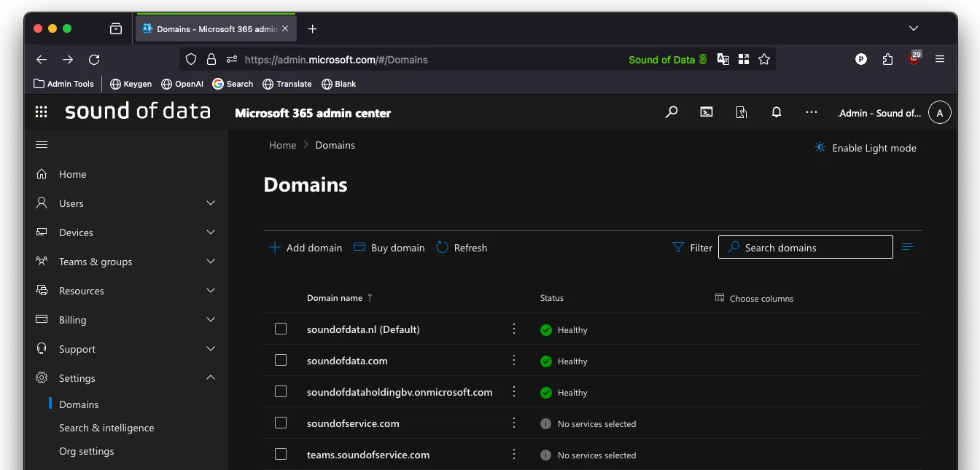Screen dimensions: 980x470
Task: Open more actions for soundofdata.com
Action: pyautogui.click(x=514, y=360)
